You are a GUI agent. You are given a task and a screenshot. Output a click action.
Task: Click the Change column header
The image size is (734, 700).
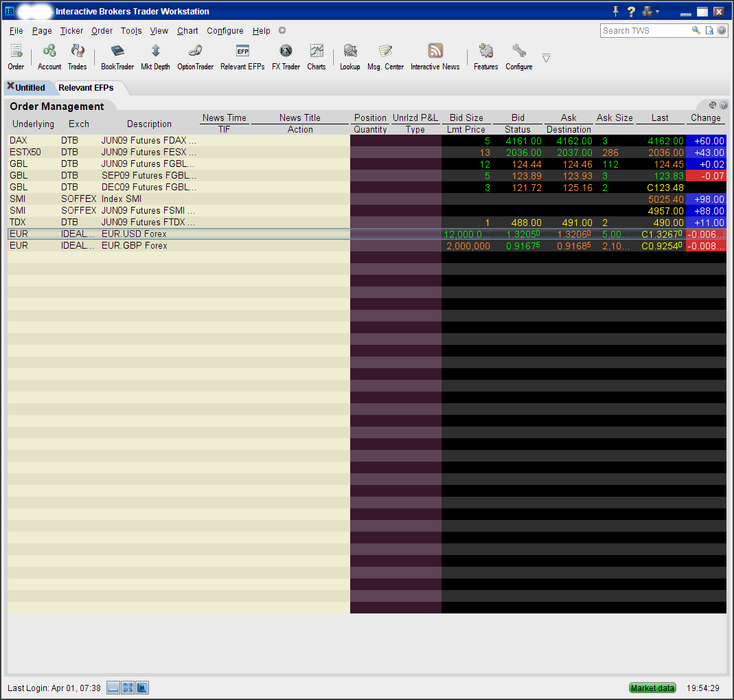pos(705,117)
